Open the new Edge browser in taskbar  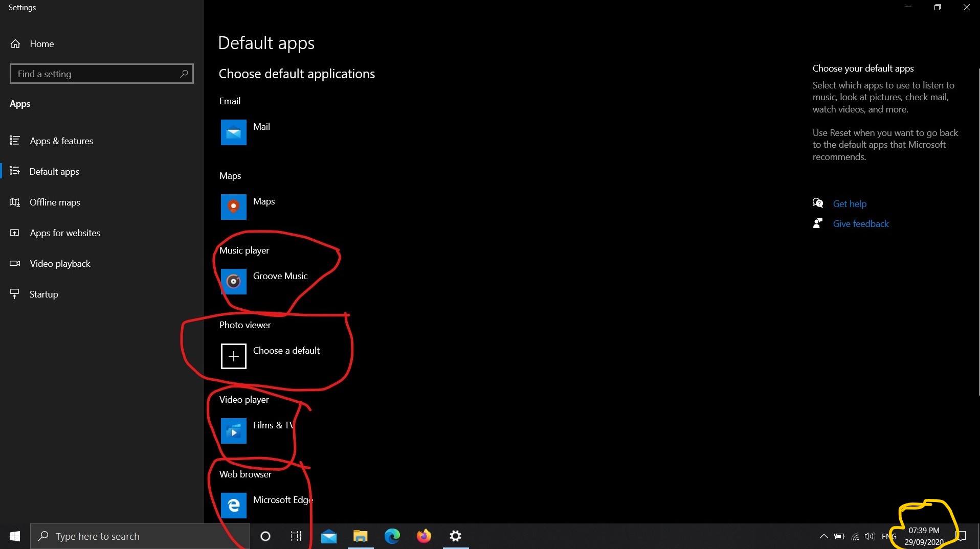pos(392,536)
